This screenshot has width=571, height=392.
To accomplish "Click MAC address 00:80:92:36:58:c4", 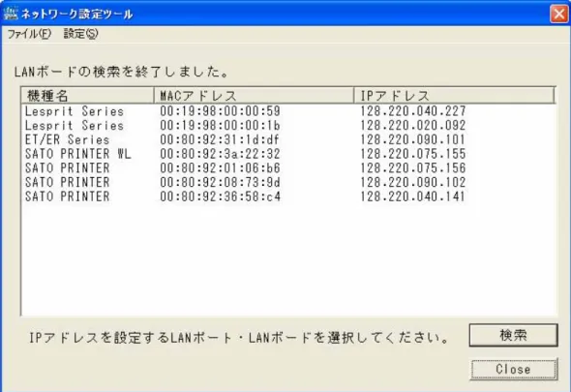I will (x=220, y=196).
